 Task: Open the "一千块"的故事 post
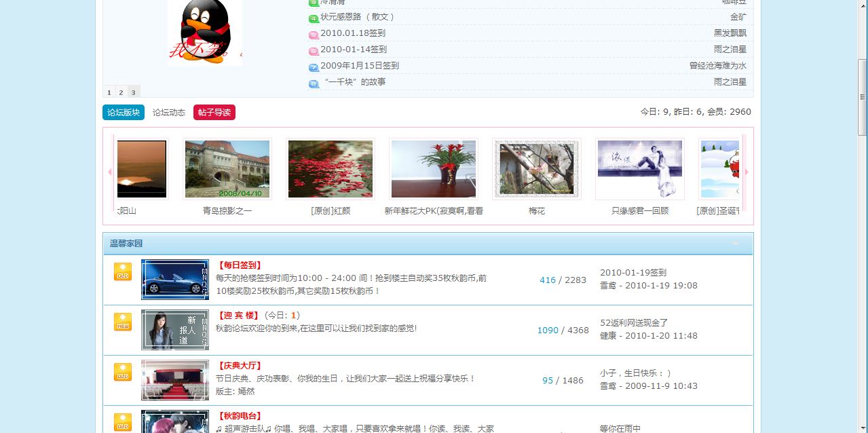pyautogui.click(x=354, y=82)
